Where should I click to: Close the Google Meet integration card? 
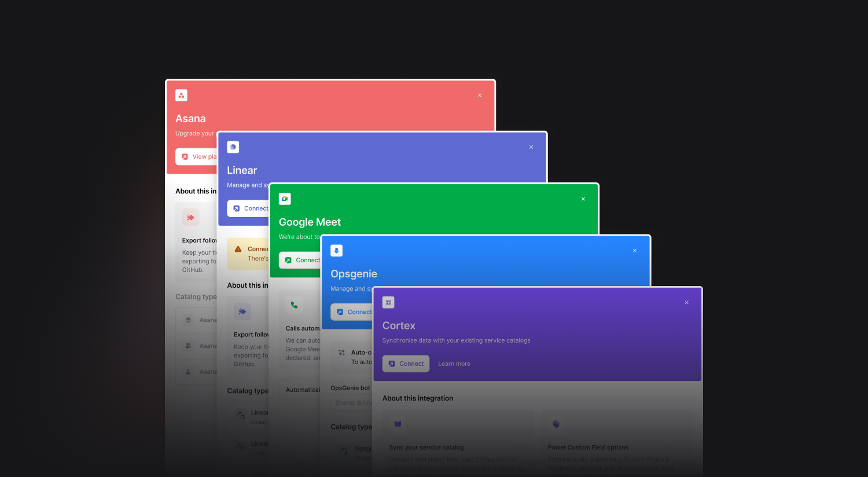[x=583, y=199]
